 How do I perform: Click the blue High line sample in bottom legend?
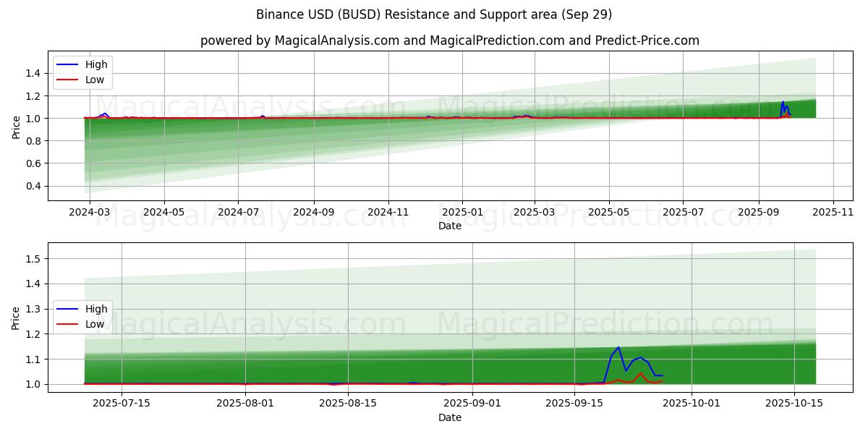point(69,309)
